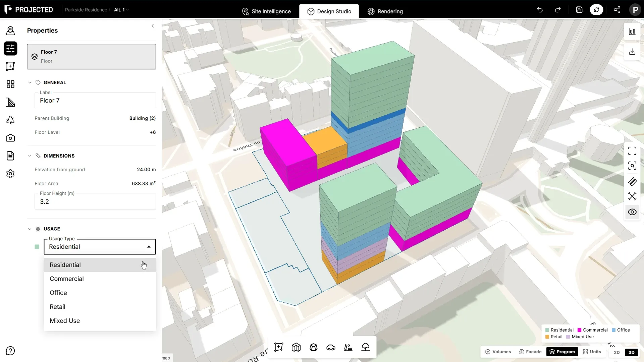
Task: Select the car parking tool
Action: 331,347
